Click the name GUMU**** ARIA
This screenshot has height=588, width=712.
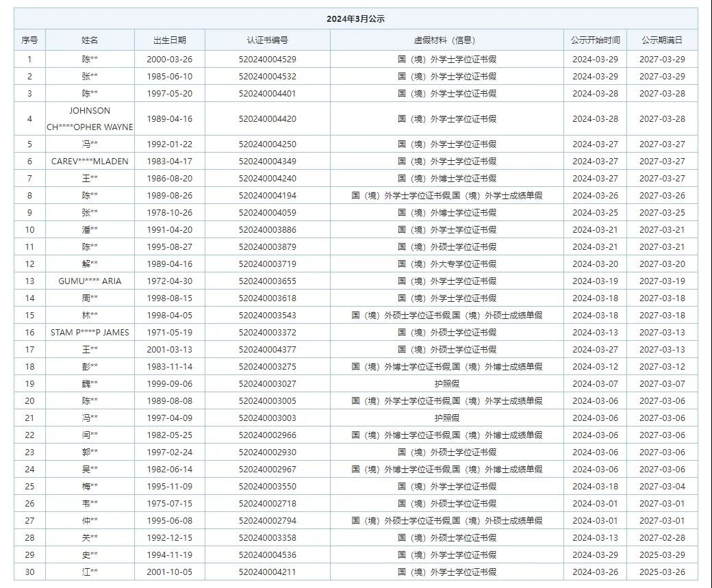coord(90,281)
